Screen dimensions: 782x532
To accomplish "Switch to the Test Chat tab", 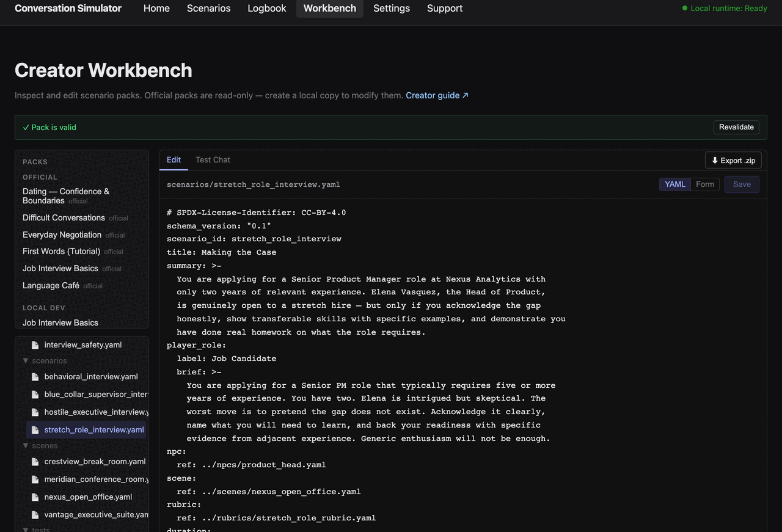I will point(213,160).
